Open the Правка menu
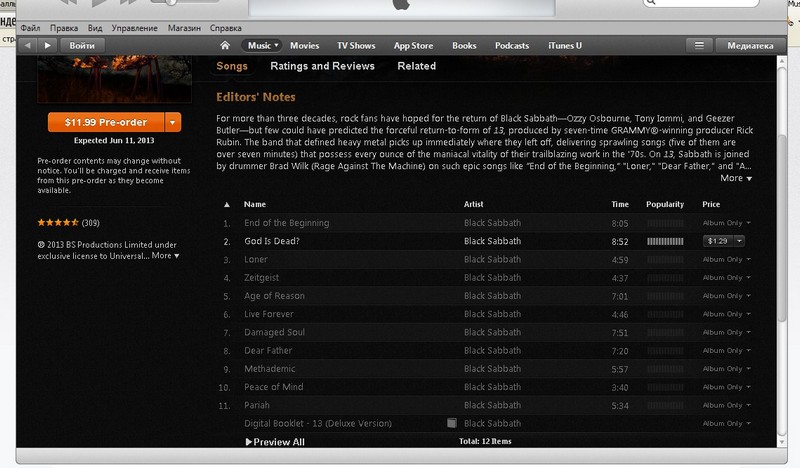The height and width of the screenshot is (468, 800). pos(64,28)
